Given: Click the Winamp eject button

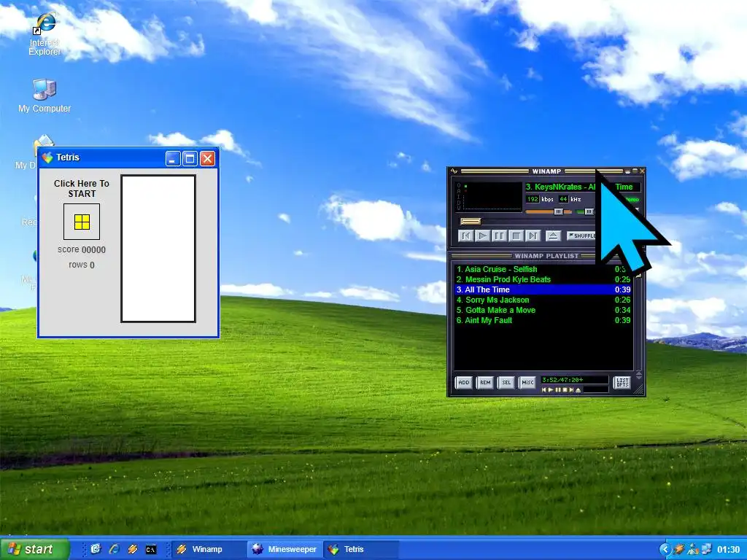Looking at the screenshot, I should pos(553,236).
